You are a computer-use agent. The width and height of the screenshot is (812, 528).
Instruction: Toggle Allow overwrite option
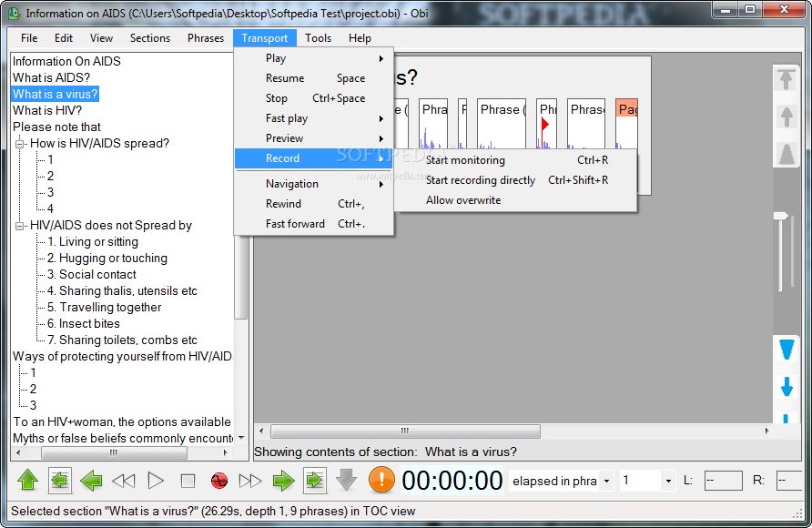pyautogui.click(x=516, y=200)
